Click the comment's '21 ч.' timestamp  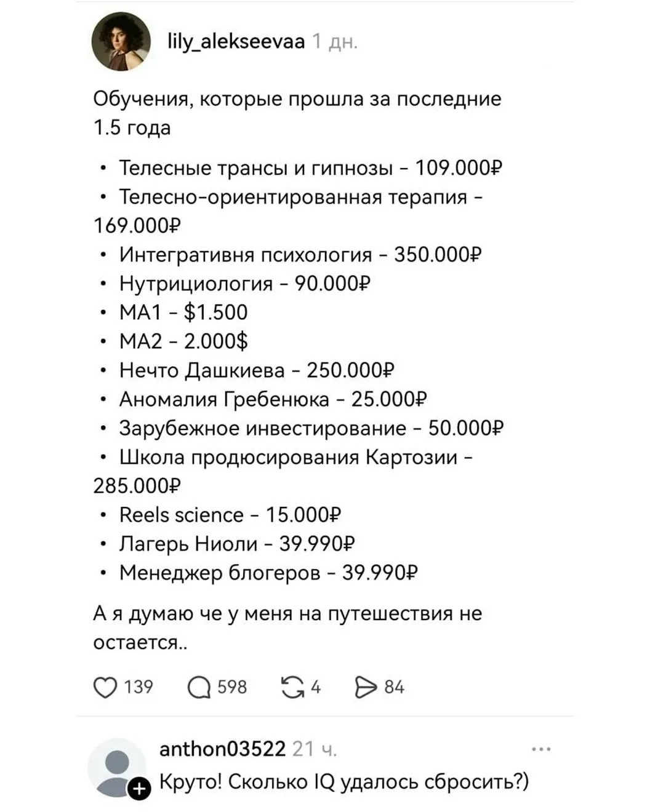click(315, 749)
